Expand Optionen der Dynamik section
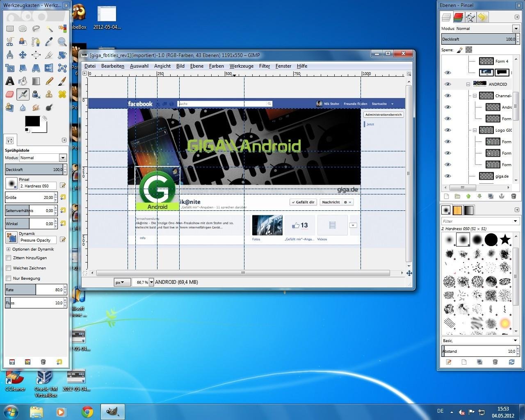Screen dimensions: 525x420 point(8,249)
